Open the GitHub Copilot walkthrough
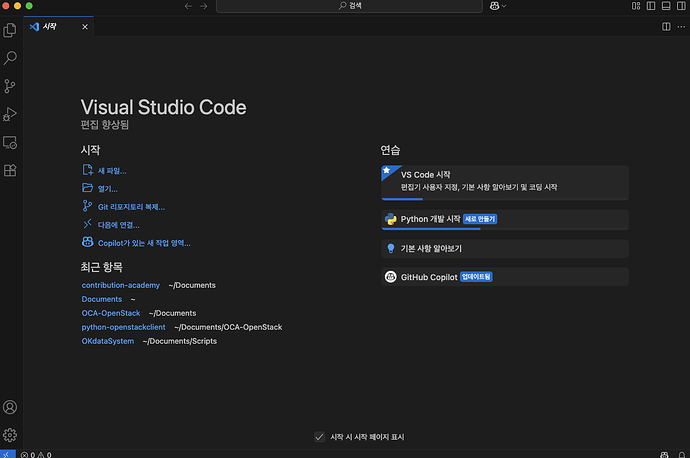690x458 pixels. tap(505, 277)
